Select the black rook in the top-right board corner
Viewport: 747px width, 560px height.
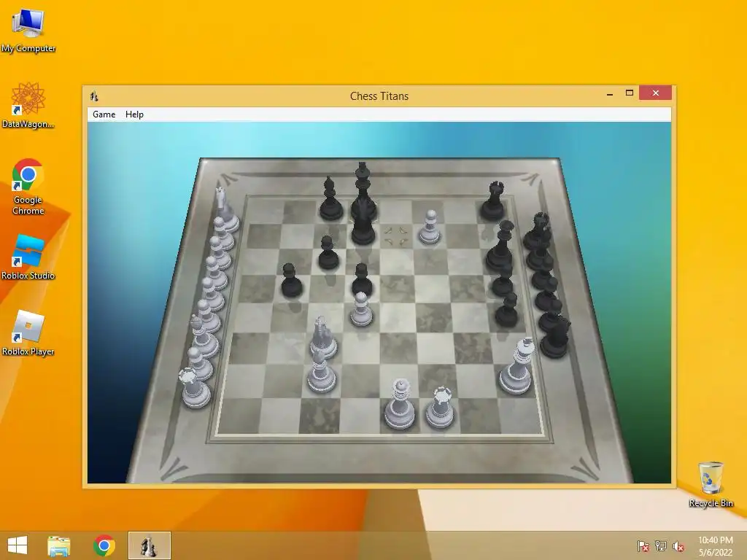click(494, 200)
